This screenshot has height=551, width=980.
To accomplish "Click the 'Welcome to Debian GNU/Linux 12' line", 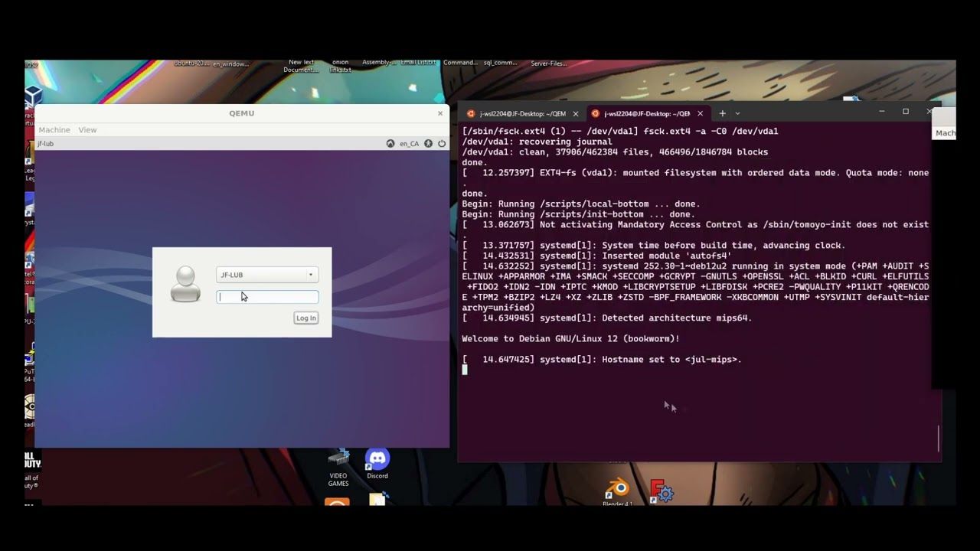I will click(570, 339).
